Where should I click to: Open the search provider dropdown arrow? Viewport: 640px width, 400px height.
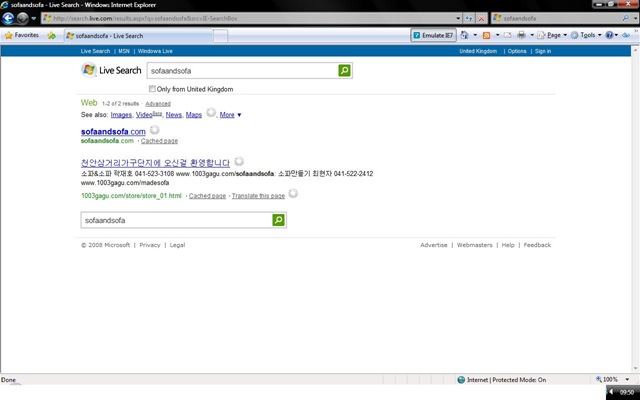pos(636,18)
